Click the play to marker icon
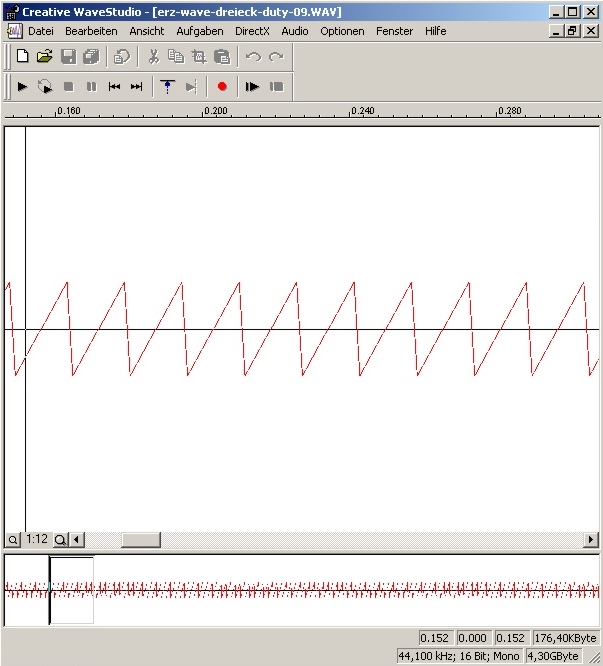Viewport: 603px width, 666px height. click(x=191, y=87)
